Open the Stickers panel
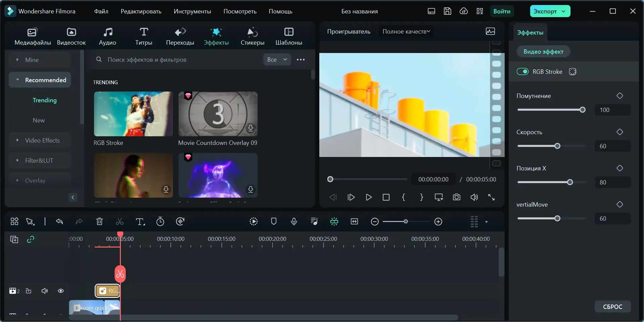 click(252, 36)
